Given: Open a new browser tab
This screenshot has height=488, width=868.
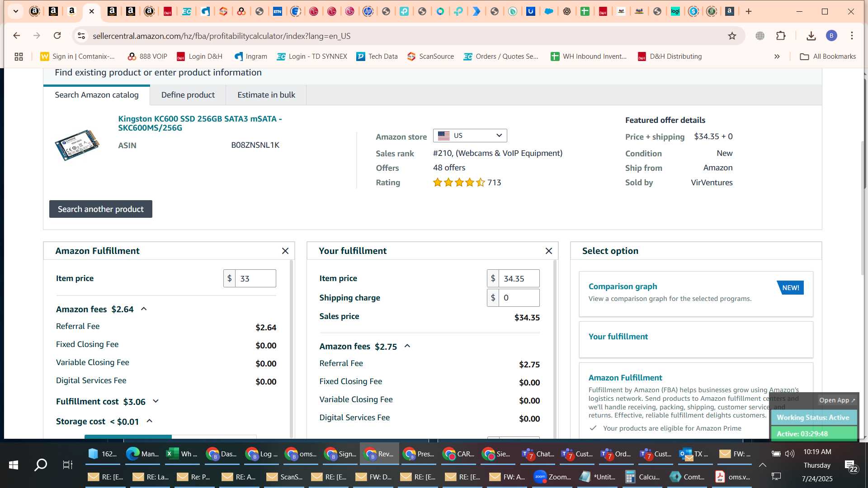Looking at the screenshot, I should (749, 11).
